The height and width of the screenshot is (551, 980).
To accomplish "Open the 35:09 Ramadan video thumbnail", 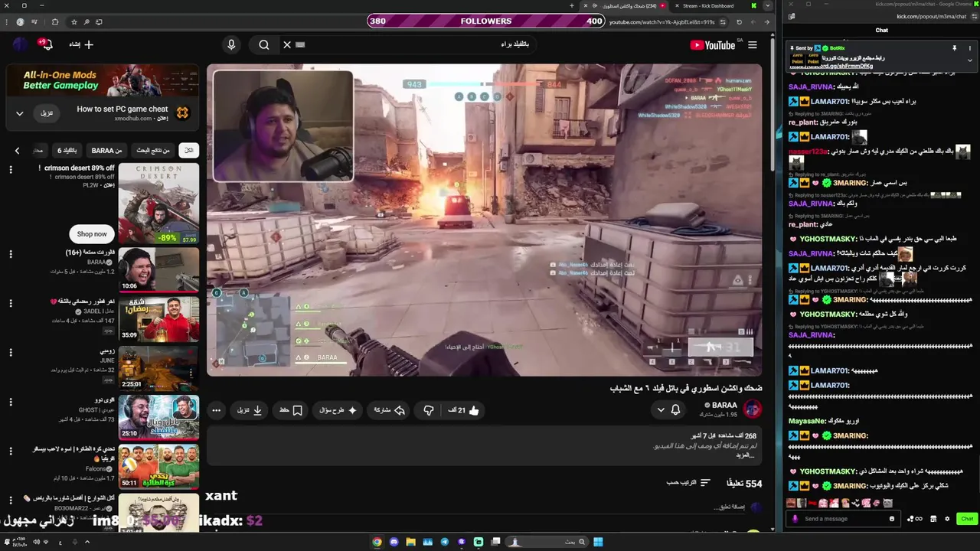I will point(158,319).
